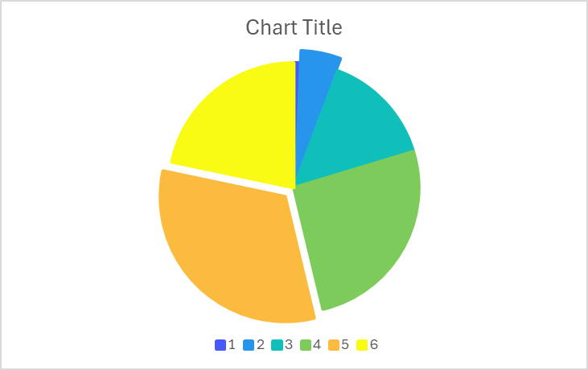
Task: Click the yellow legend swatch for 6
Action: pyautogui.click(x=362, y=345)
